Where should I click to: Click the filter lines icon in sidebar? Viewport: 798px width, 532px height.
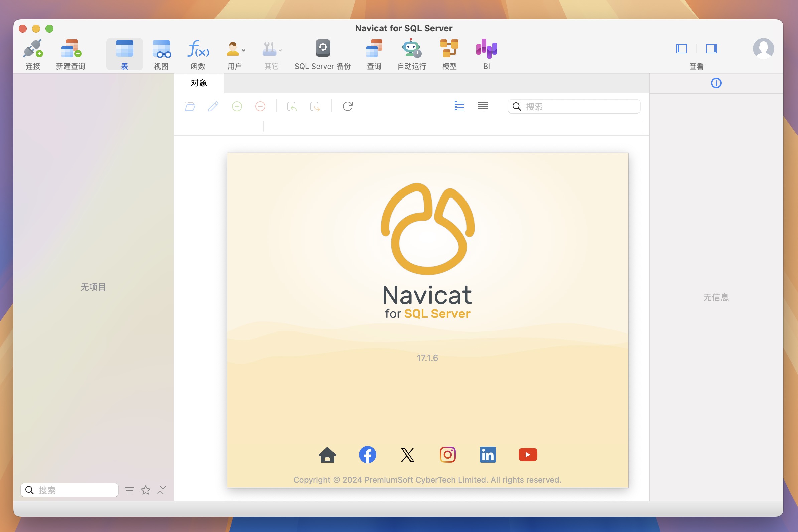pos(129,490)
